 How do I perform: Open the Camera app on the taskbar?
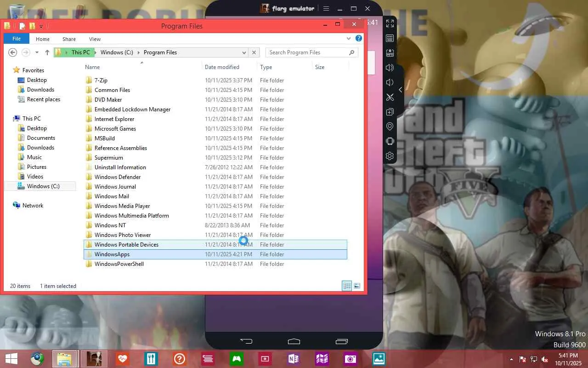(350, 359)
